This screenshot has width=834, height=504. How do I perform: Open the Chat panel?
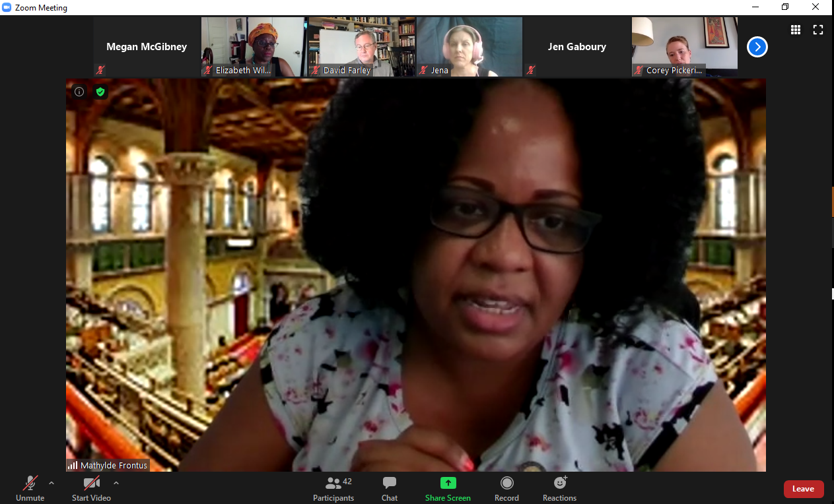click(x=390, y=488)
